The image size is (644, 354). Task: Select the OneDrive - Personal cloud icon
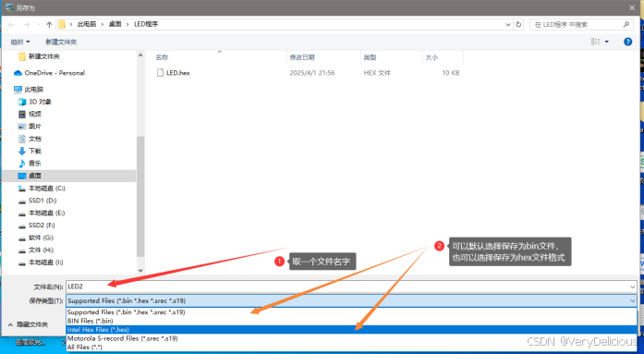18,73
